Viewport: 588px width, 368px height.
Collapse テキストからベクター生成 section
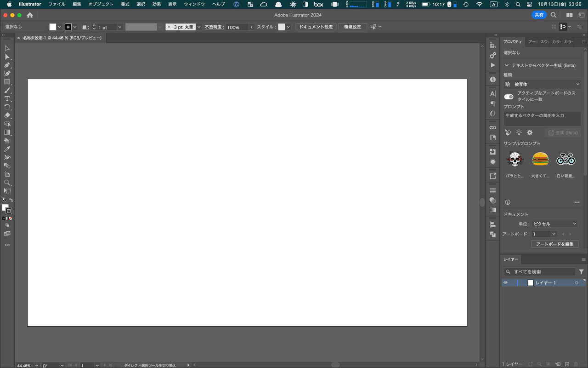(507, 65)
